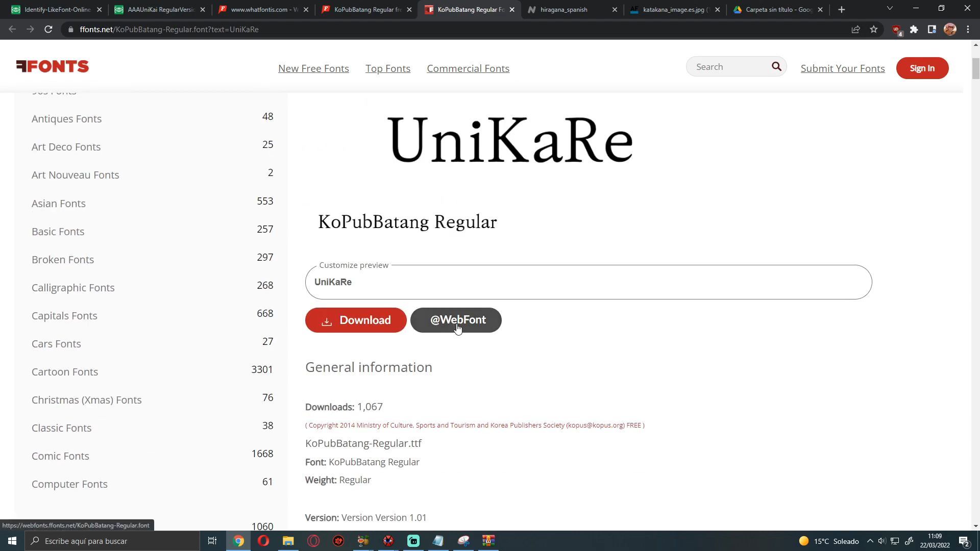Click the @WebFont button
Image resolution: width=980 pixels, height=551 pixels.
coord(456,320)
